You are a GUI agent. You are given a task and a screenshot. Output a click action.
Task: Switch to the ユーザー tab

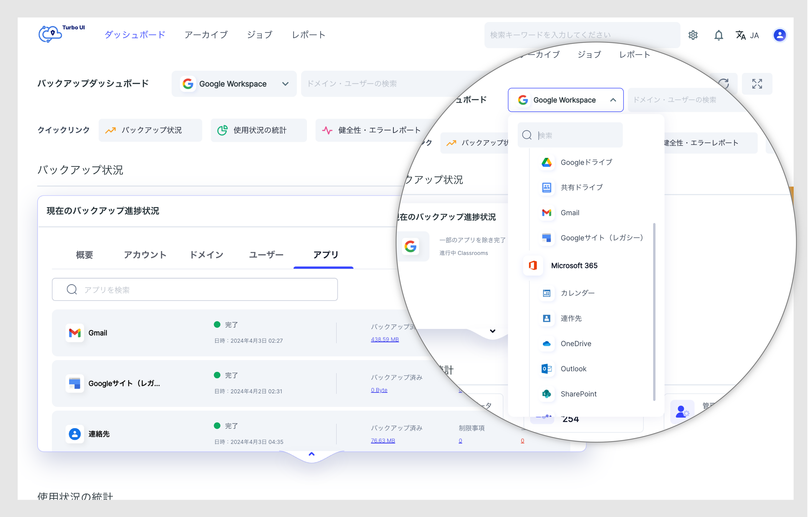coord(266,255)
